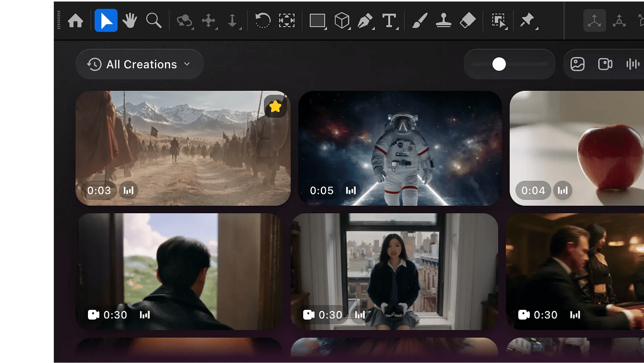Open the red apple video thumbnail
This screenshot has width=644, height=363.
577,148
